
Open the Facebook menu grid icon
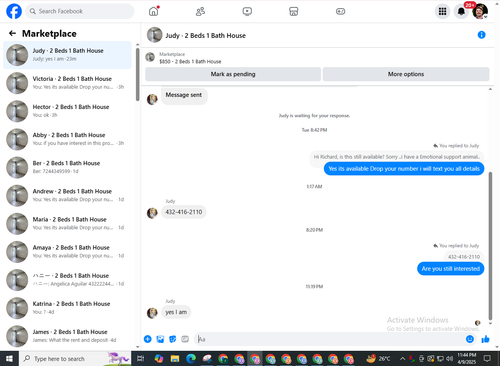tap(442, 11)
